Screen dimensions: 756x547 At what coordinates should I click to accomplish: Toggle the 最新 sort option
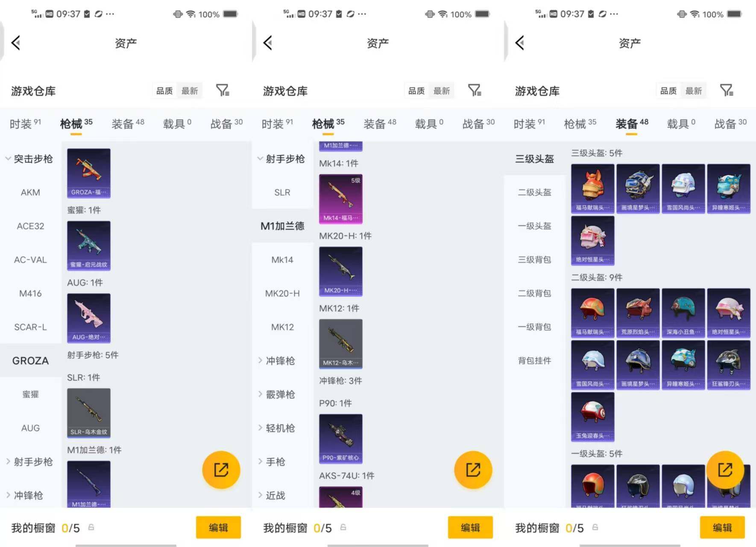click(190, 90)
